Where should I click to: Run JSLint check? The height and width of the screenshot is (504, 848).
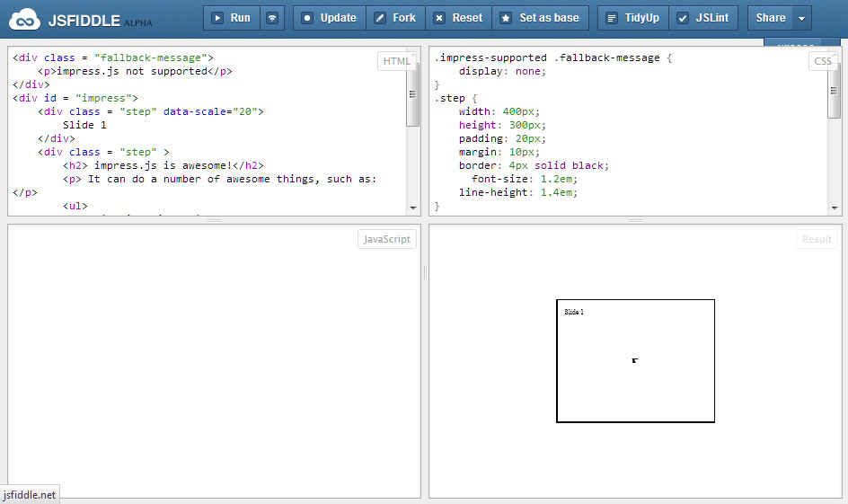coord(704,18)
